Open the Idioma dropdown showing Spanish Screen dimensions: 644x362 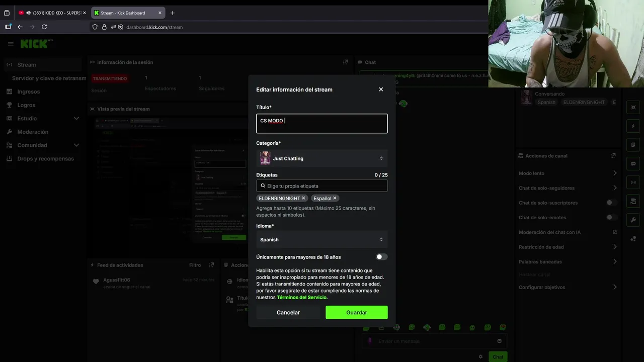tap(322, 239)
